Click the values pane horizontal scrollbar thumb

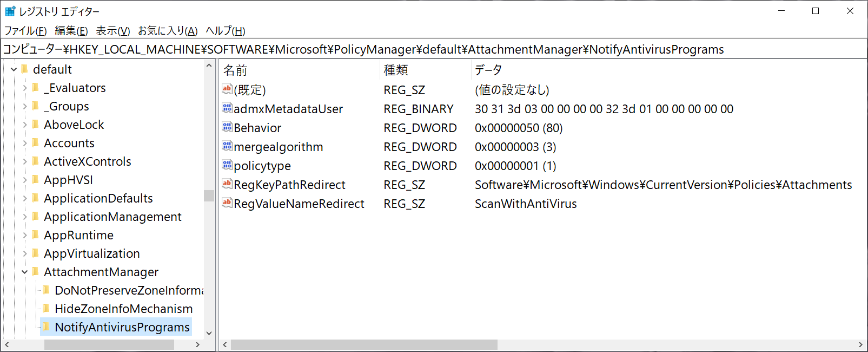point(364,344)
